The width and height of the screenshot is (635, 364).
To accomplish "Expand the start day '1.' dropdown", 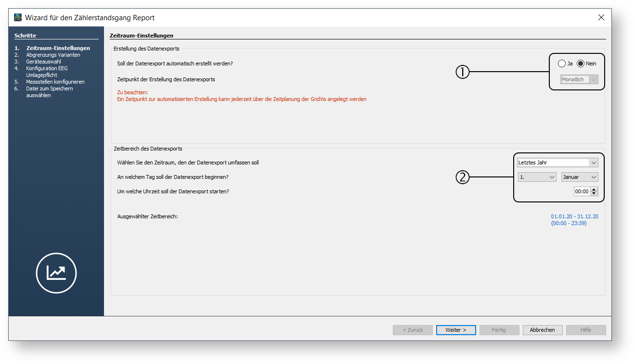I will [x=537, y=177].
